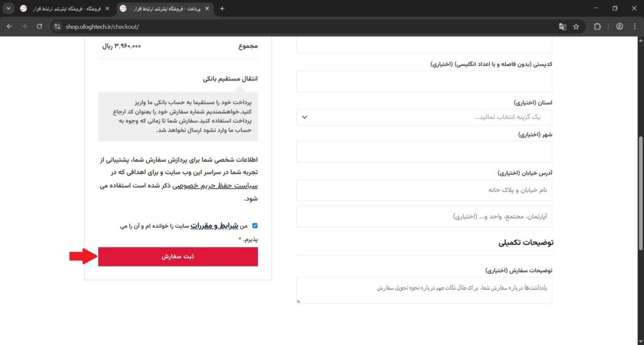Open the tab search dropdown arrow
Screen dimensions: 644x345
(x=8, y=8)
